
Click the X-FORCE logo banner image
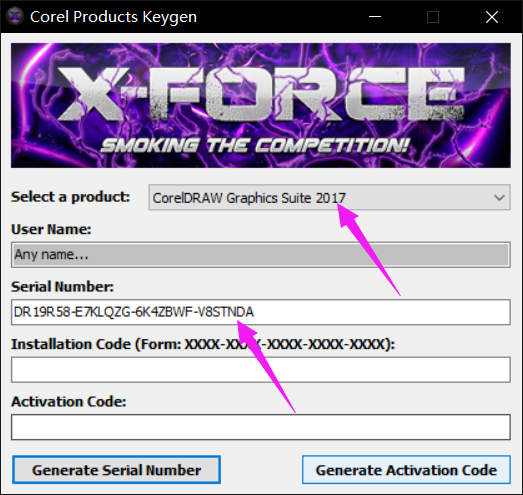(x=261, y=105)
